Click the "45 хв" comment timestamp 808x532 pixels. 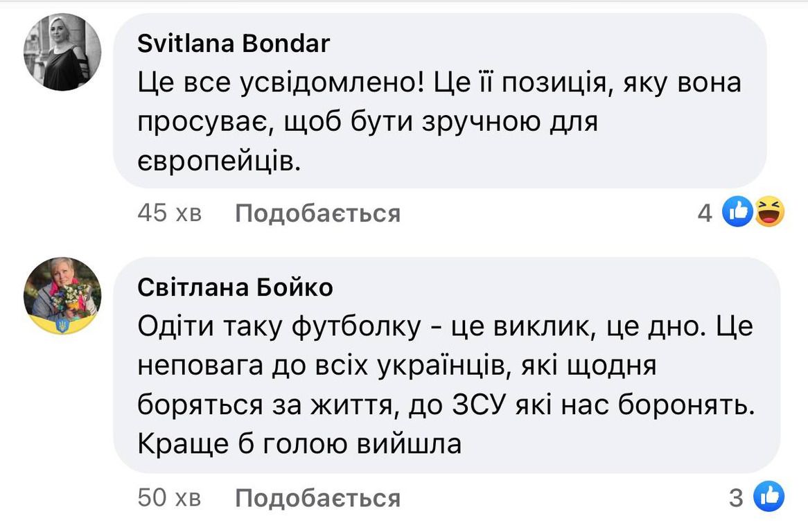pyautogui.click(x=170, y=213)
